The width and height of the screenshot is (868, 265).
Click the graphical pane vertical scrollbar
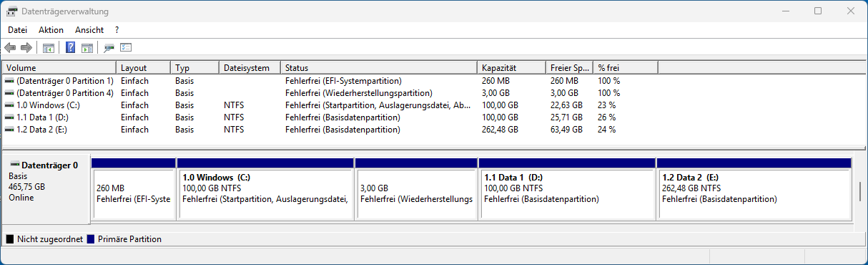[x=860, y=191]
